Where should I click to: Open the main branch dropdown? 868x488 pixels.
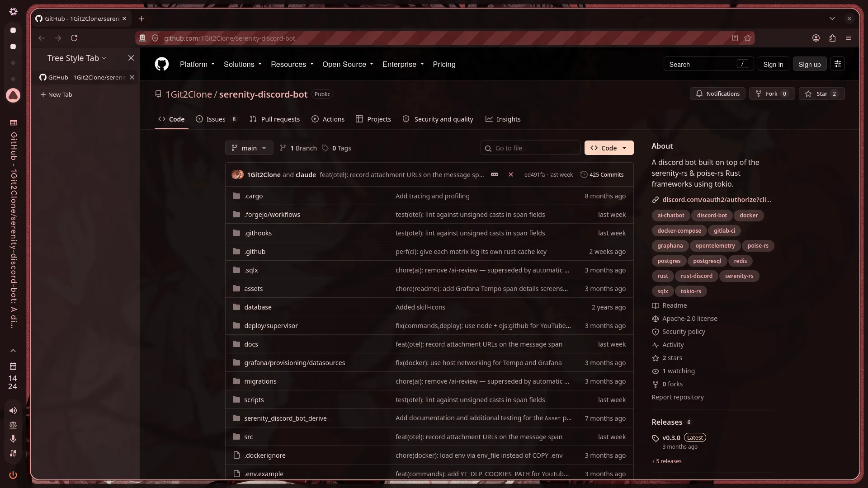[249, 148]
